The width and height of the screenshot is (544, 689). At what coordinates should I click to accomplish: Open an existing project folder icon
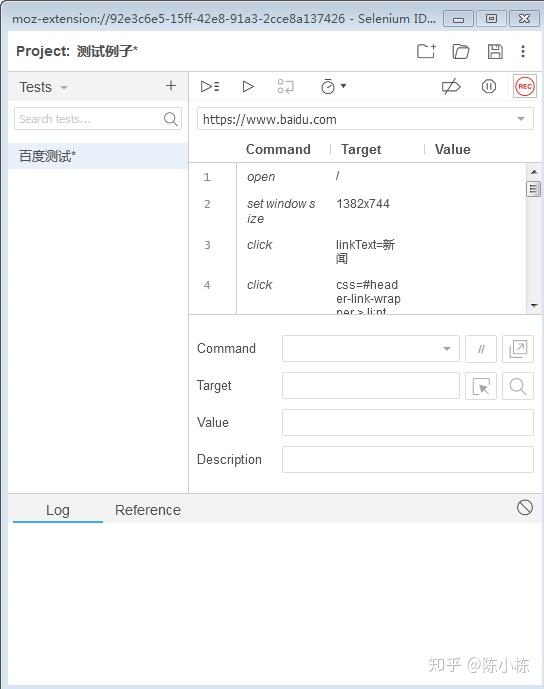pos(461,51)
